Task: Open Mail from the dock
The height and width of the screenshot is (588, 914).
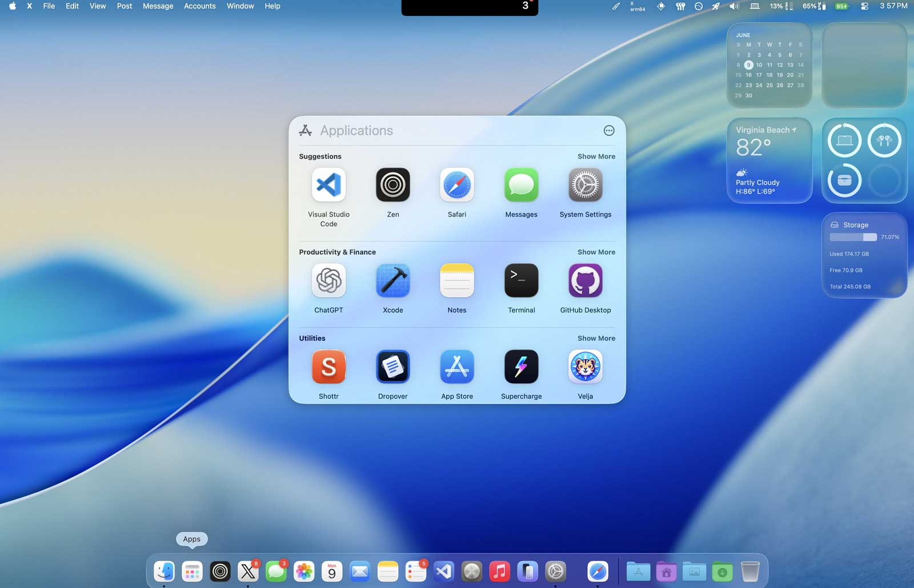Action: tap(360, 571)
